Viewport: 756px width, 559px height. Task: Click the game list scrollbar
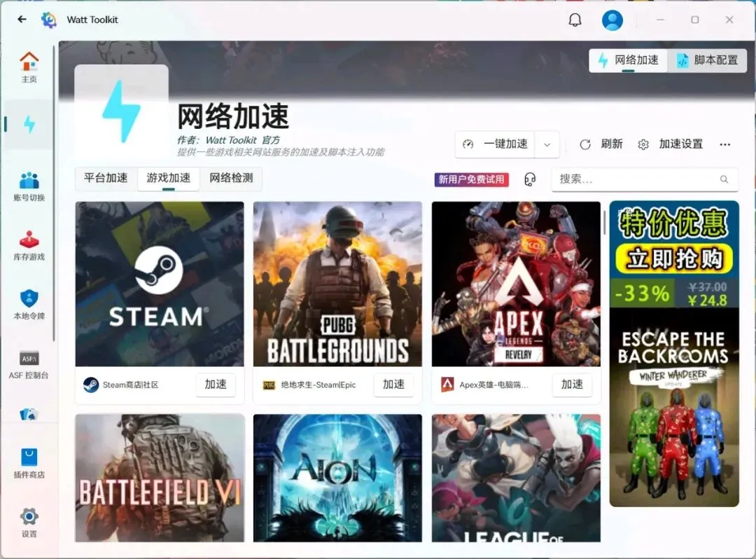pos(605,223)
